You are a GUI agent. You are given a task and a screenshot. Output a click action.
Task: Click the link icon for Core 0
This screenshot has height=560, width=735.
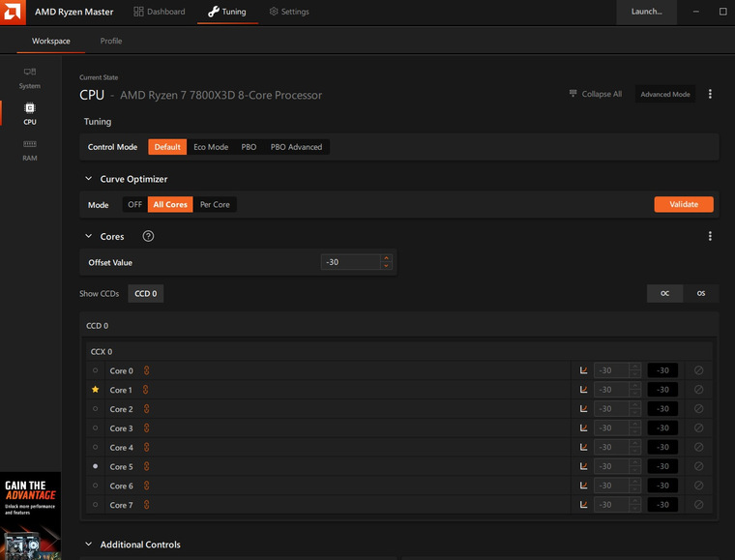pos(146,370)
